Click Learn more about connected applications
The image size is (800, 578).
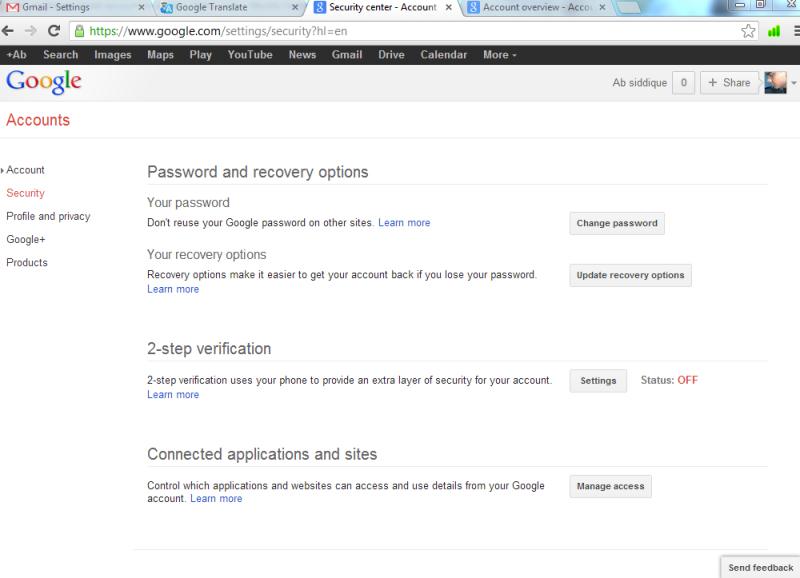(216, 498)
